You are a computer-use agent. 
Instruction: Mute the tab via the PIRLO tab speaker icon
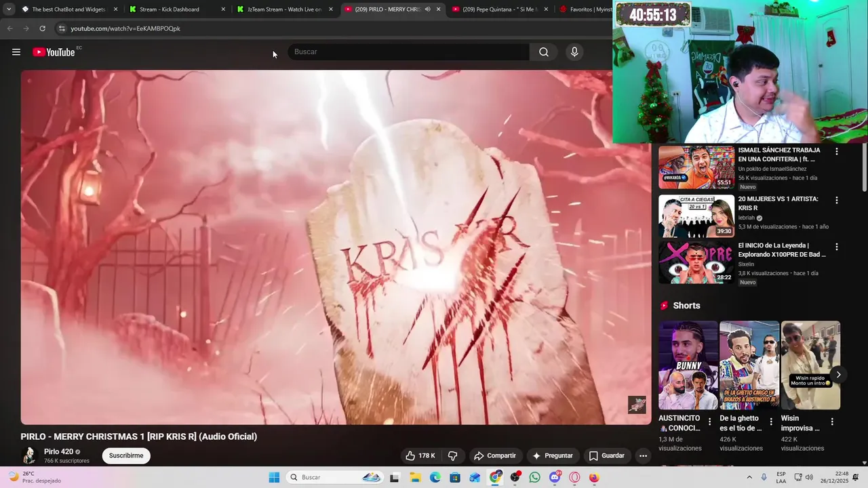(x=427, y=9)
